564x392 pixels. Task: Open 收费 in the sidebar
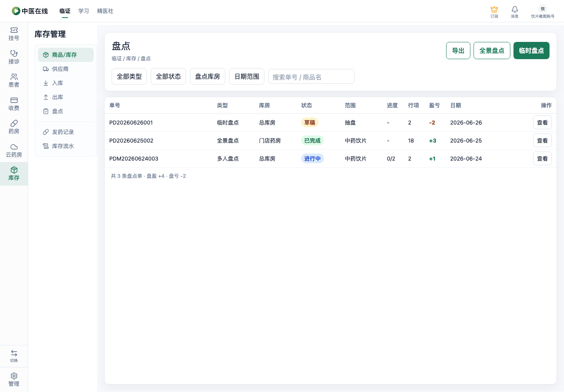tap(14, 104)
